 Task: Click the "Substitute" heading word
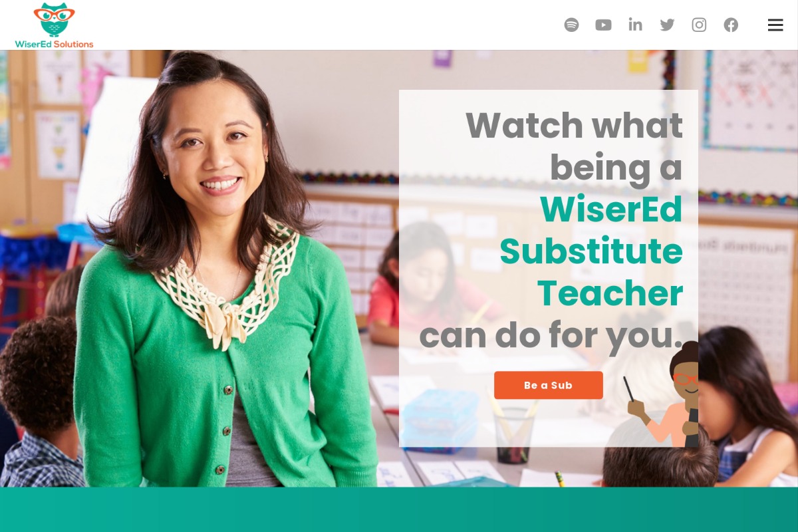(591, 251)
